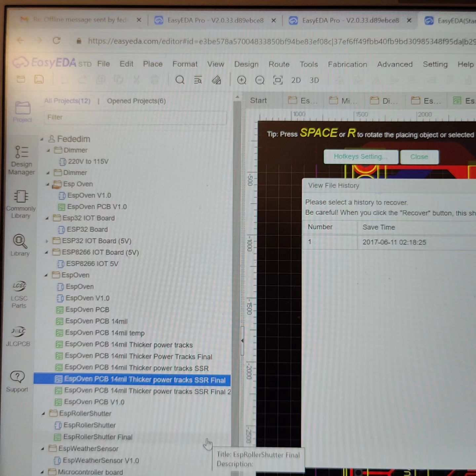The height and width of the screenshot is (476, 476).
Task: Open the Fabrication menu
Action: point(347,64)
